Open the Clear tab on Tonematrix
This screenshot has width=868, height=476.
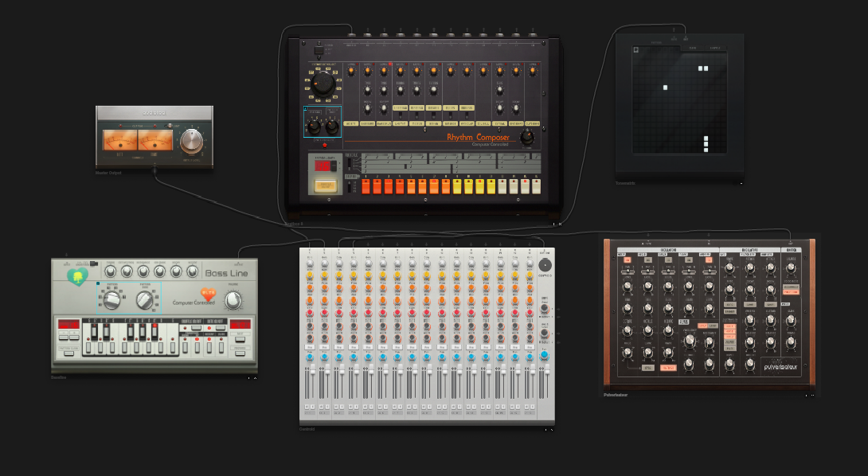(693, 48)
